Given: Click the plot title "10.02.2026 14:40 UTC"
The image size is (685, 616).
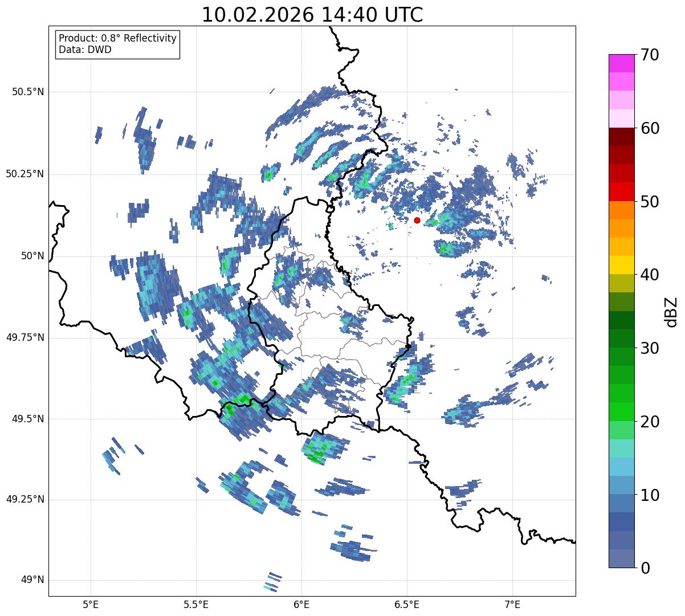Looking at the screenshot, I should click(312, 15).
